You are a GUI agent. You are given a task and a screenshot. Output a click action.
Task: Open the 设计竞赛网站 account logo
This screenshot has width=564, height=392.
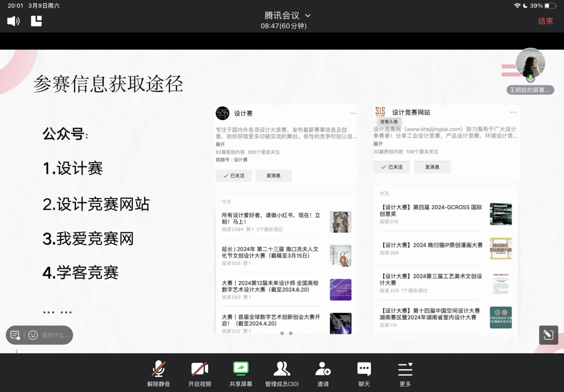(x=380, y=112)
